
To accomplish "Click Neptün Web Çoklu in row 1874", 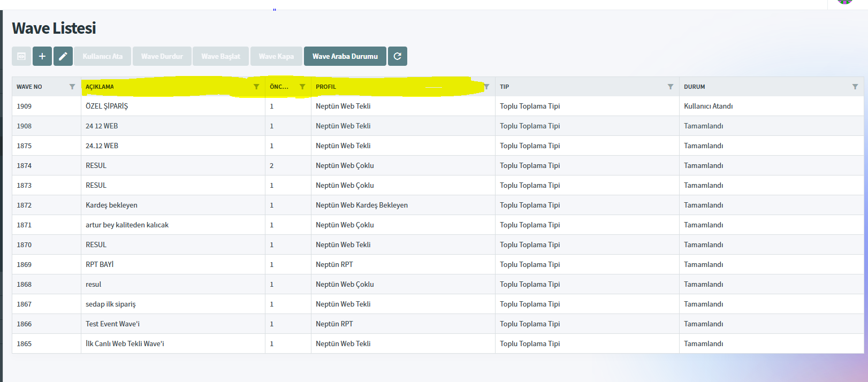I will (x=345, y=165).
